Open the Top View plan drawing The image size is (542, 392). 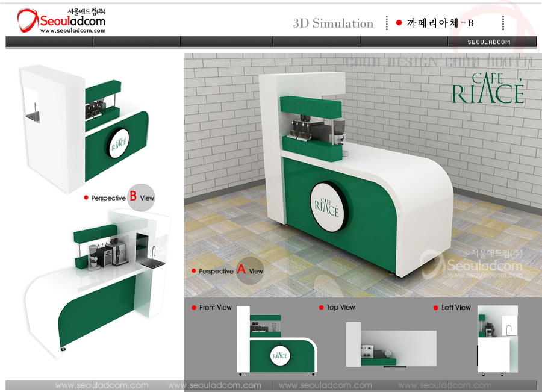[x=391, y=344]
